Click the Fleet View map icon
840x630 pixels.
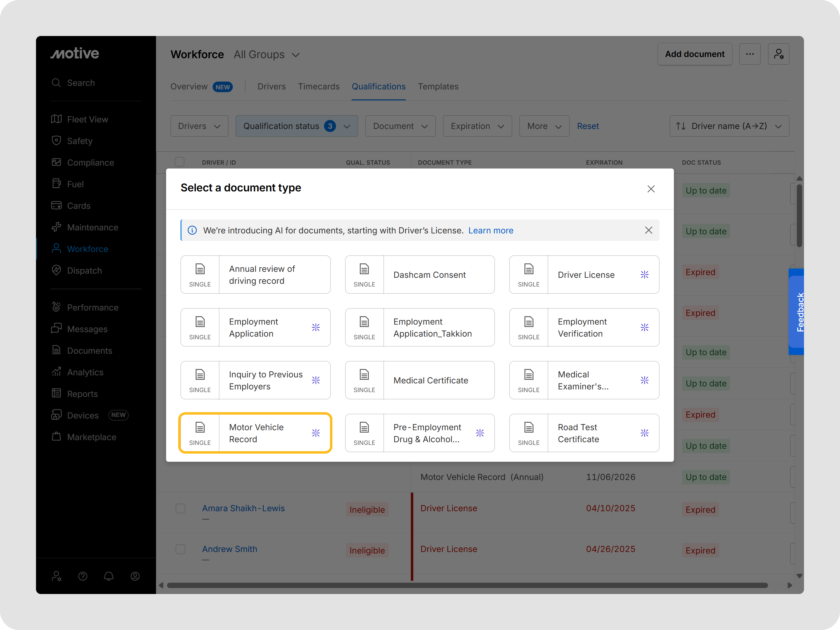pyautogui.click(x=56, y=119)
